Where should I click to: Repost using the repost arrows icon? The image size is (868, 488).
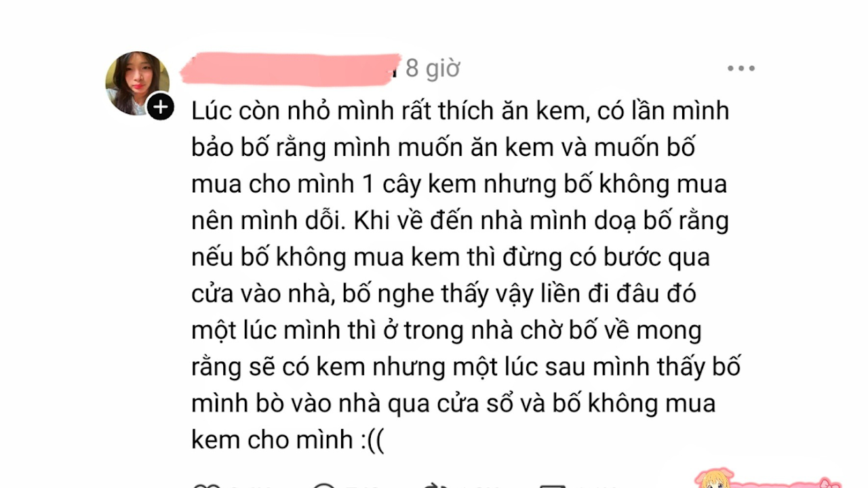pyautogui.click(x=434, y=485)
